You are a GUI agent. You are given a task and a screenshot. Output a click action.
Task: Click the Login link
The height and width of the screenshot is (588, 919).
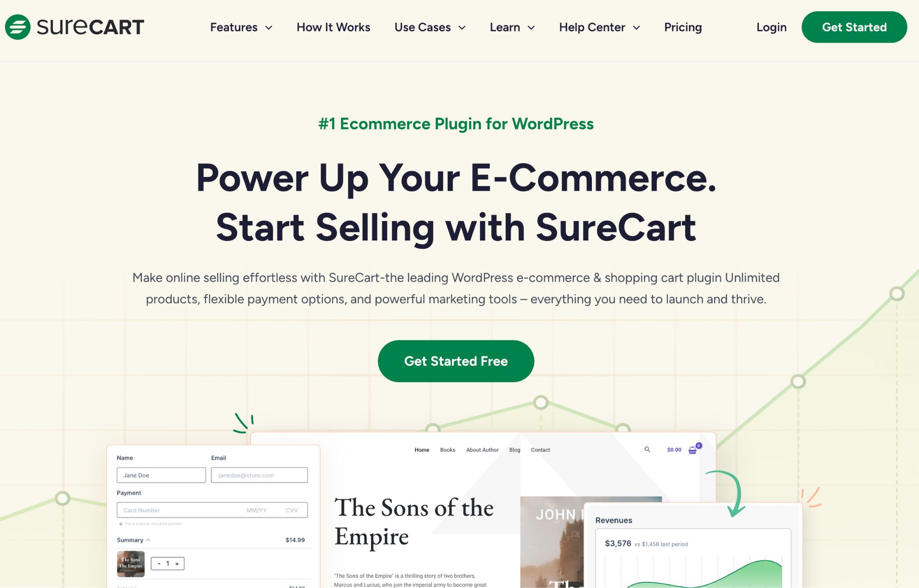point(771,27)
